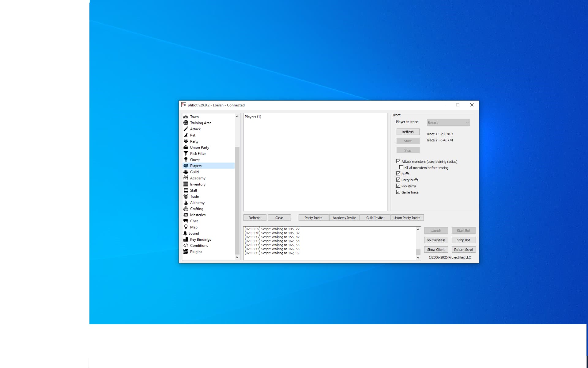Open the Plugins puzzle icon
This screenshot has height=368, width=588.
pos(186,252)
